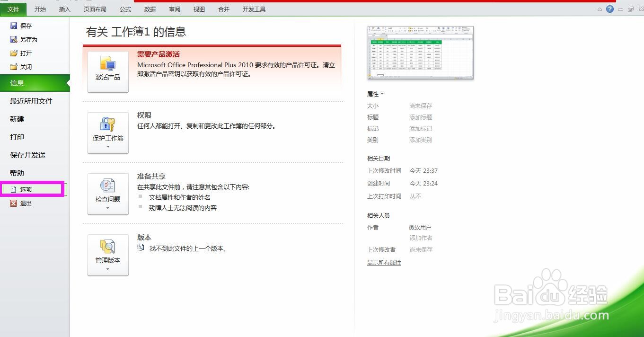Click last modified time 今天 23:37

(x=423, y=171)
